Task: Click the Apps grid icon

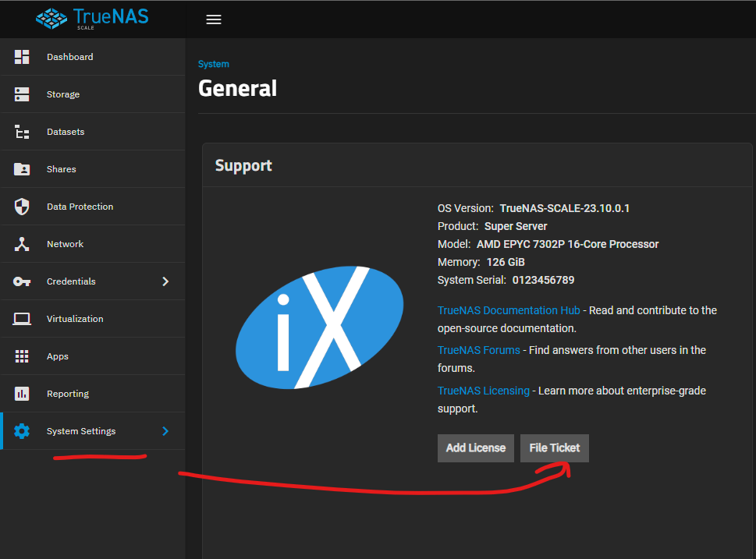Action: coord(22,356)
